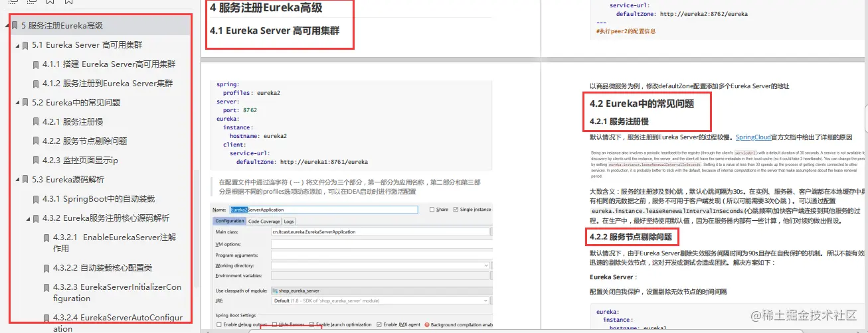Click the red Background compilation warning icon
Viewport: 868px width, 333px height.
point(426,324)
